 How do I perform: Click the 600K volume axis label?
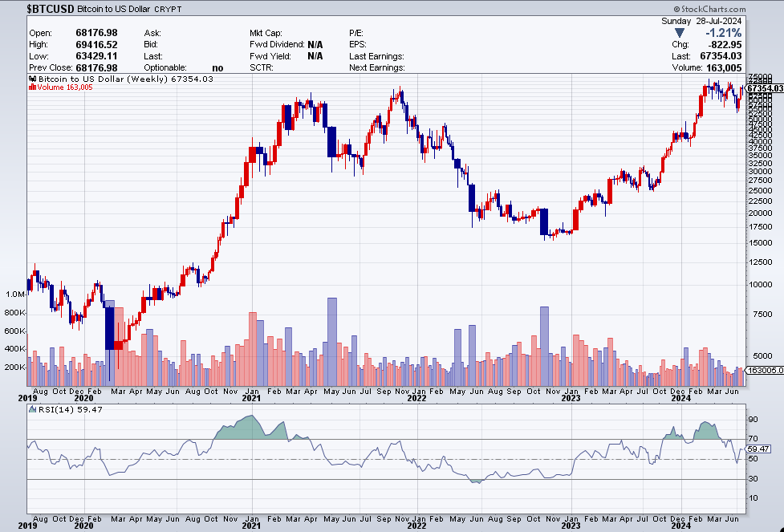pyautogui.click(x=15, y=331)
